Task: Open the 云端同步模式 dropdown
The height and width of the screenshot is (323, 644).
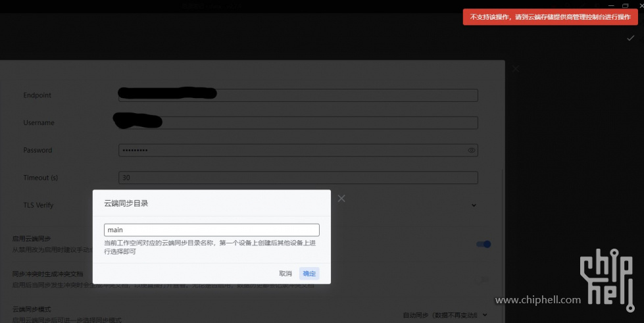Action: click(445, 315)
